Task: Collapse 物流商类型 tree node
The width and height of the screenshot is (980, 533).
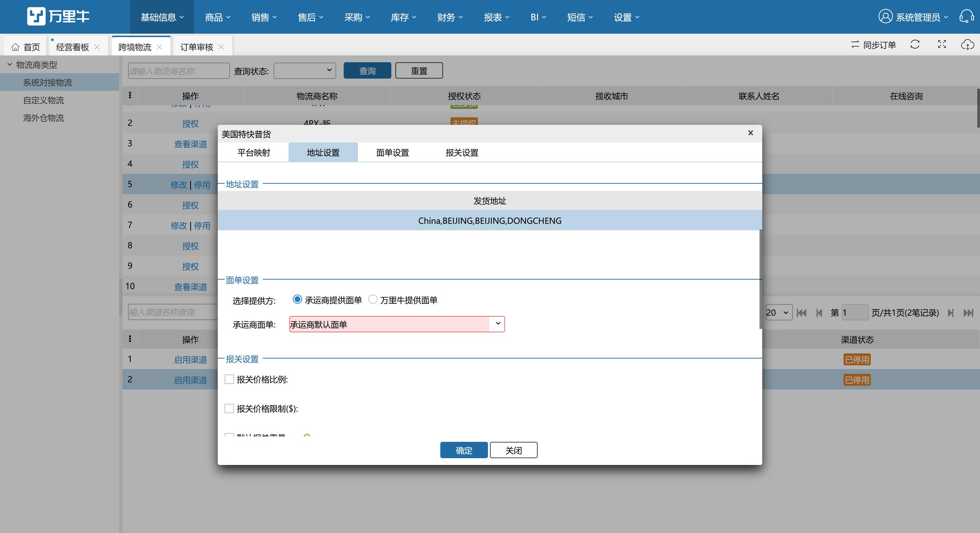Action: tap(10, 64)
